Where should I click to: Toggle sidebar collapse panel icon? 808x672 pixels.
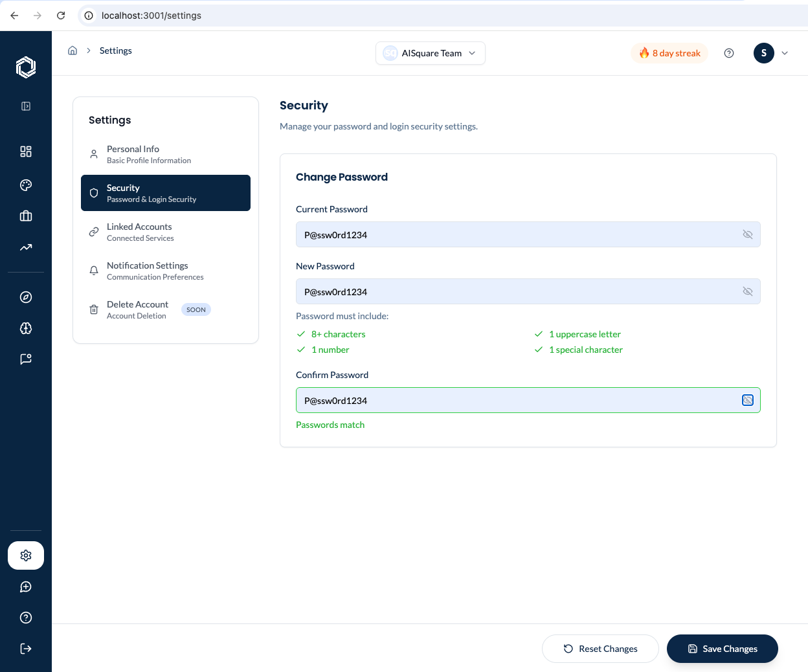click(x=26, y=106)
